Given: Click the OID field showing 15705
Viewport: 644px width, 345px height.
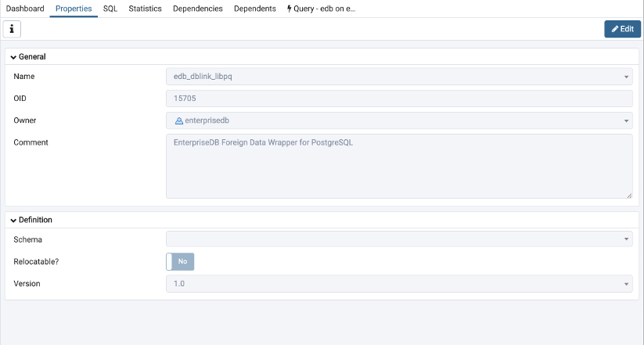Looking at the screenshot, I should point(398,99).
